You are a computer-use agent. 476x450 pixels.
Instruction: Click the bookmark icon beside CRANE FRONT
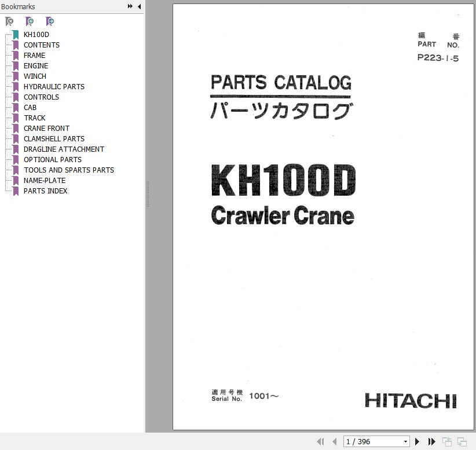(16, 129)
